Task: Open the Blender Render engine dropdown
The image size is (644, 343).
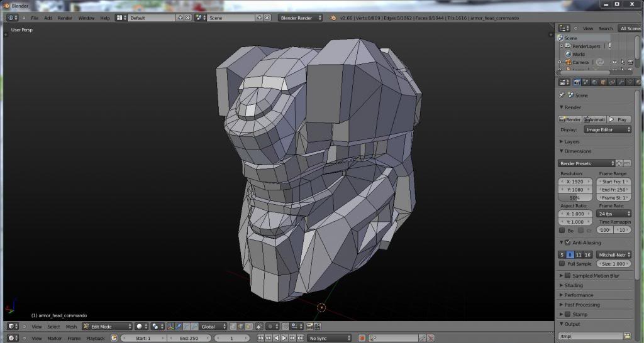Action: coord(300,18)
